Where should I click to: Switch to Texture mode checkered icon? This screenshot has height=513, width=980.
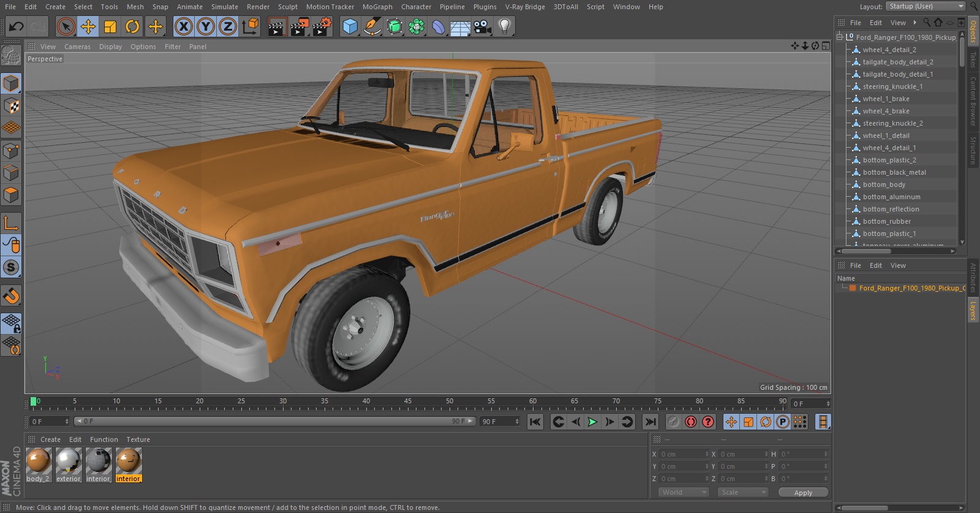(x=12, y=106)
